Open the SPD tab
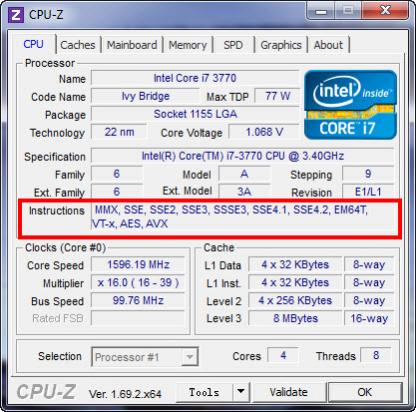 pos(233,45)
